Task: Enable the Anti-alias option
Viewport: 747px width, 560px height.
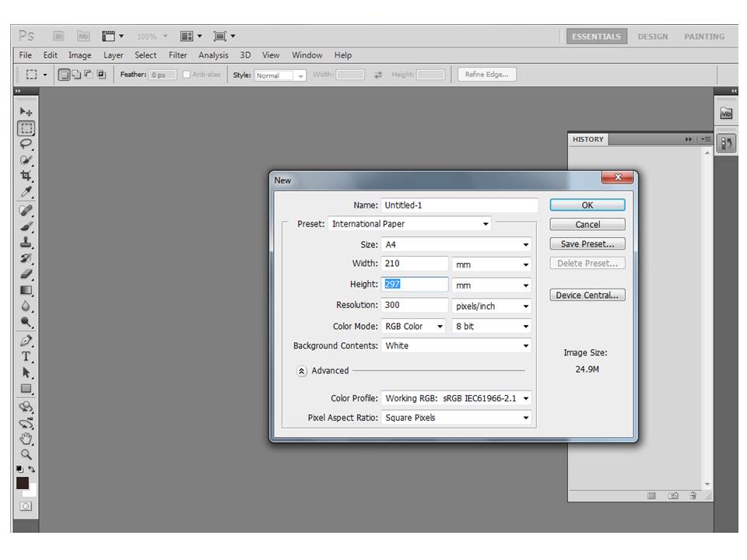Action: pyautogui.click(x=186, y=74)
